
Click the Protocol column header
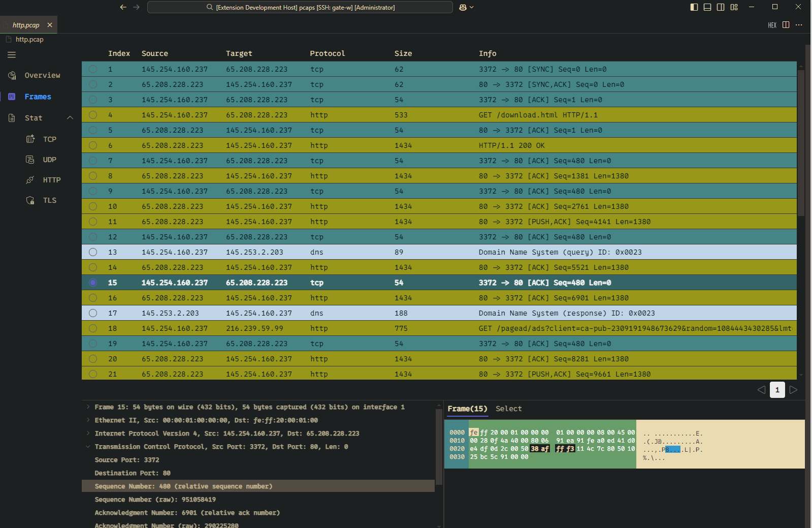click(328, 53)
